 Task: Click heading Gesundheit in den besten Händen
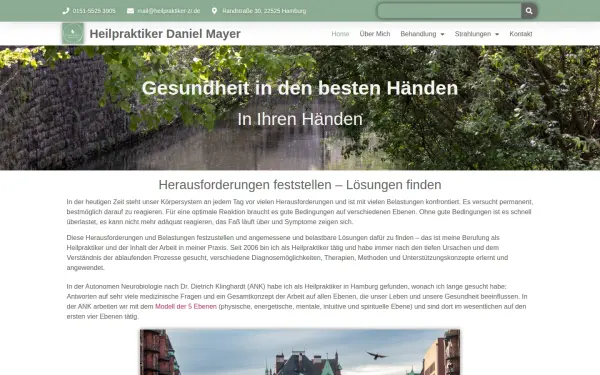tap(300, 88)
